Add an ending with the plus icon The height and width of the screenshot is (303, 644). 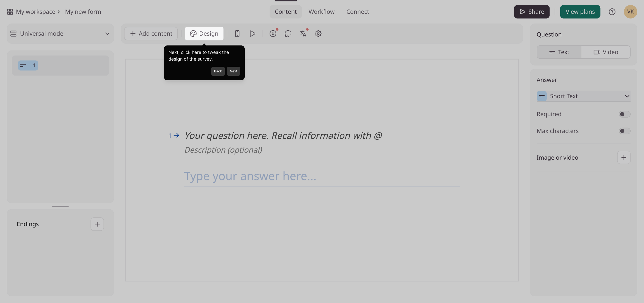97,224
